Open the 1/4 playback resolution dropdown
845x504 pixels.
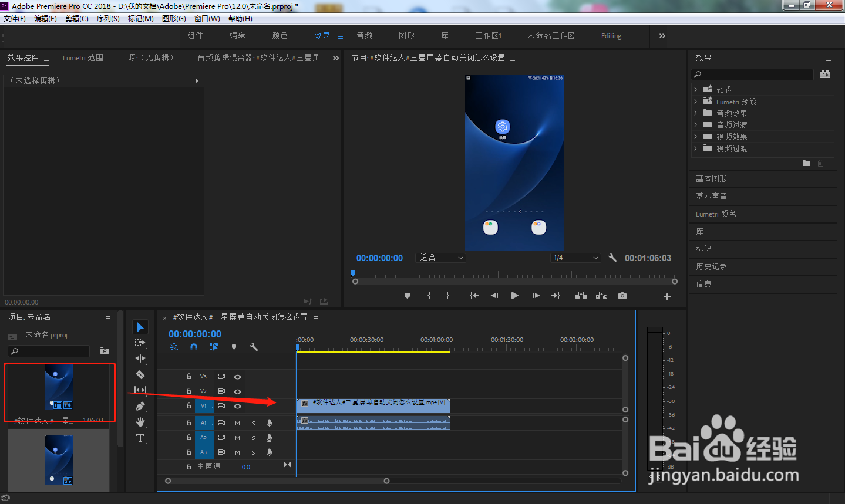575,258
